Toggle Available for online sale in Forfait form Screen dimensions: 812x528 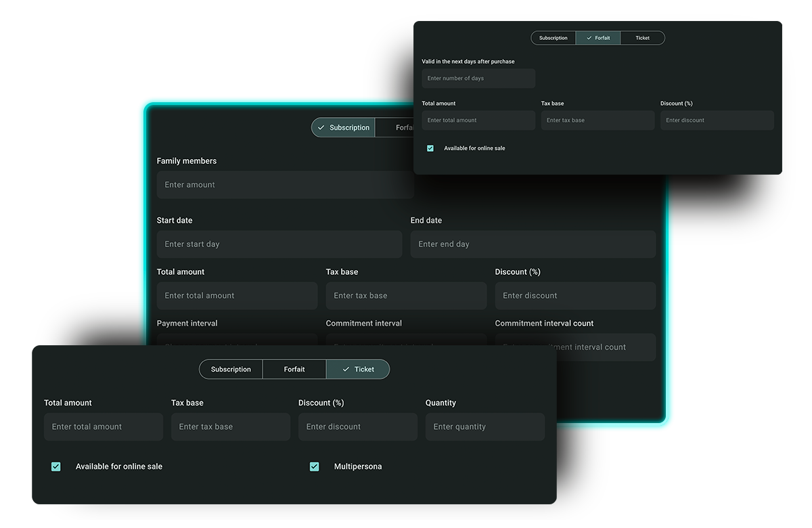tap(430, 148)
